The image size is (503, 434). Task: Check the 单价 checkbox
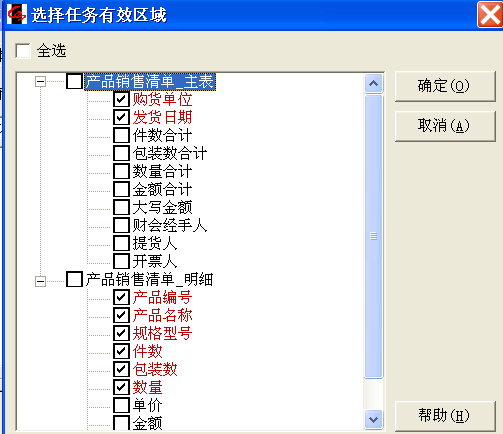tap(121, 405)
